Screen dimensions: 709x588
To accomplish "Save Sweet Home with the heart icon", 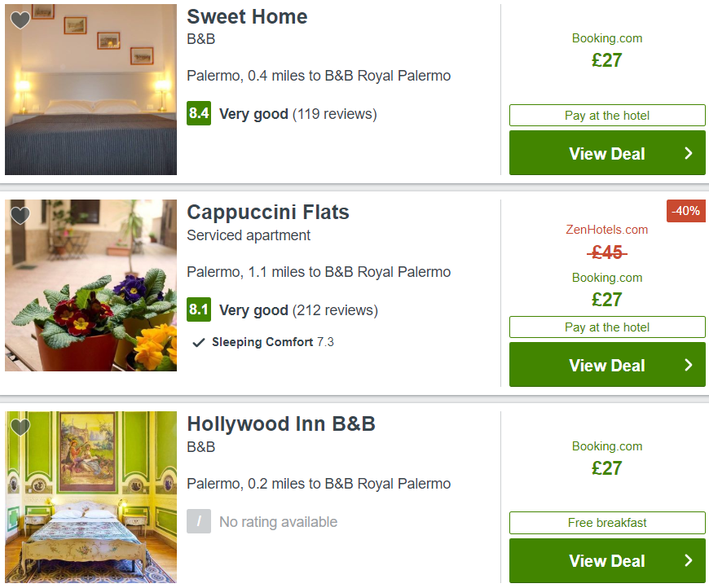I will click(20, 20).
